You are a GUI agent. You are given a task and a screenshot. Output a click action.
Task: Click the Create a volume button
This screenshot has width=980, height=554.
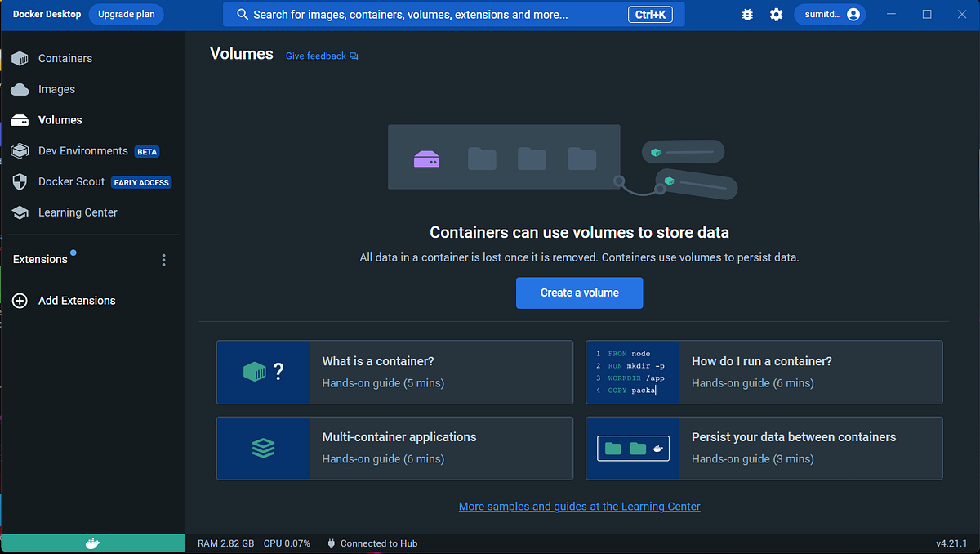click(x=579, y=293)
